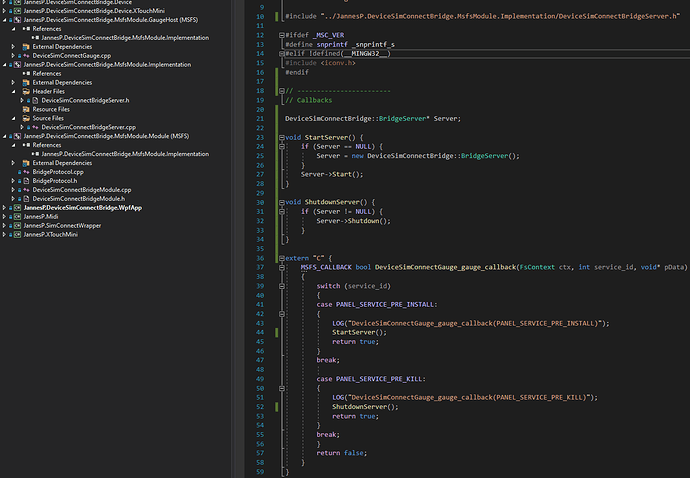The height and width of the screenshot is (478, 690).
Task: Click the GaugeHost (MSFS) C++ project icon
Action: coord(18,20)
